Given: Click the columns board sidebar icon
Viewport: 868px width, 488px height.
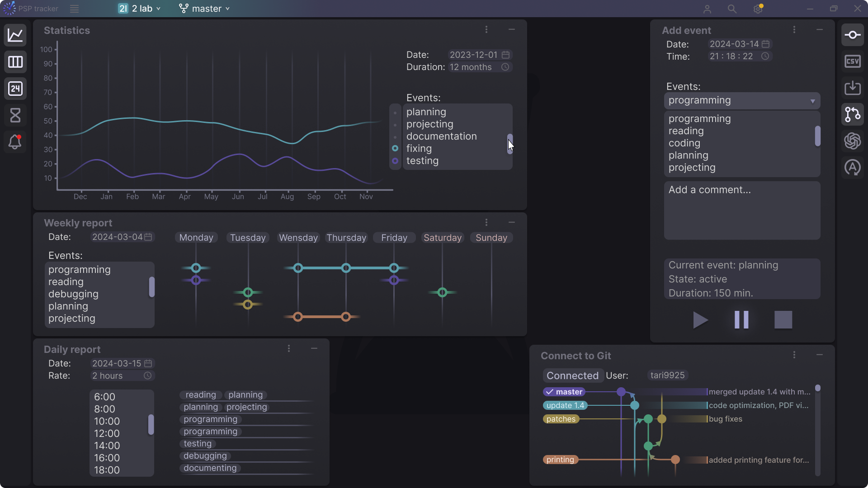Looking at the screenshot, I should 15,62.
